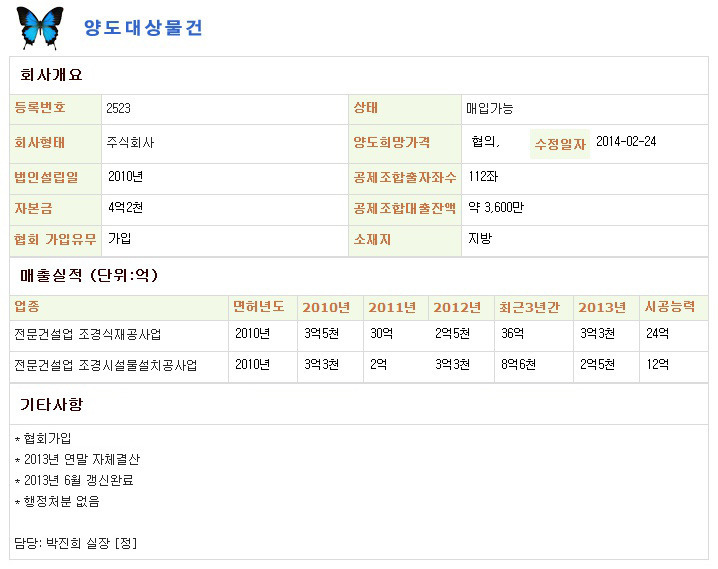Select the 협의 price value
The image size is (718, 569).
point(485,141)
